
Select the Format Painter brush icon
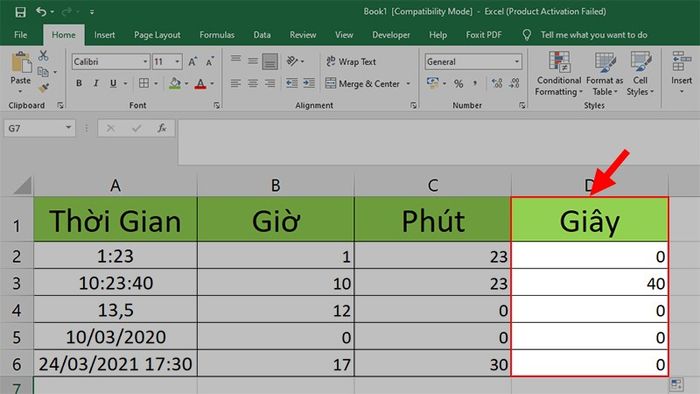coord(43,88)
